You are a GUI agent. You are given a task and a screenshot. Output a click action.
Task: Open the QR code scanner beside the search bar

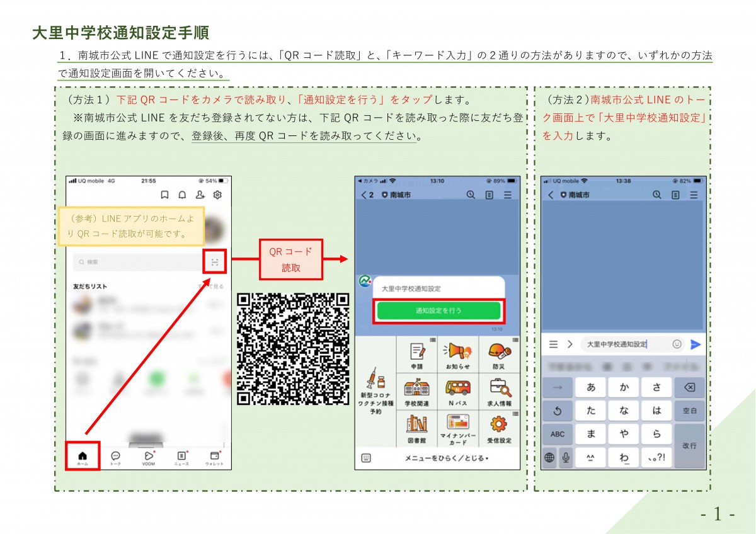pos(216,262)
